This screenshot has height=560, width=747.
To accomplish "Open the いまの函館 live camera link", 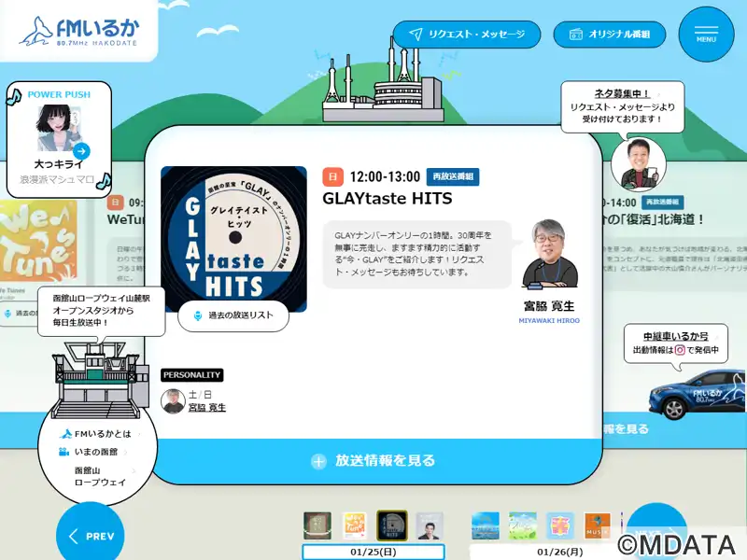I will 95,452.
